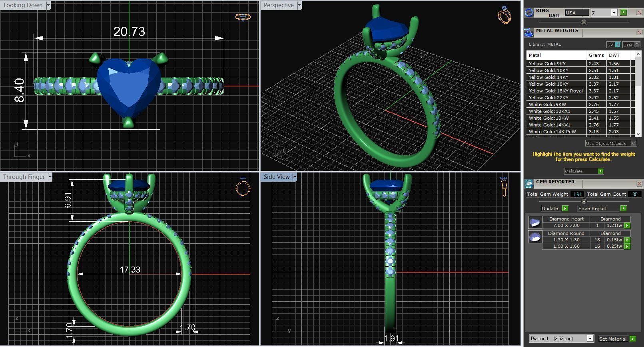644x347 pixels.
Task: Click the Grams column header
Action: (x=596, y=55)
